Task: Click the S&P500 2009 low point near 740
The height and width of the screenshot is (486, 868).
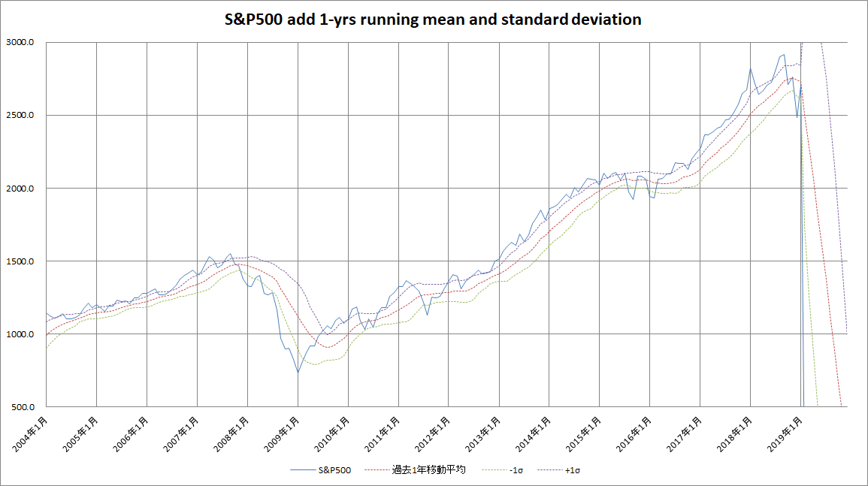Action: (x=298, y=372)
